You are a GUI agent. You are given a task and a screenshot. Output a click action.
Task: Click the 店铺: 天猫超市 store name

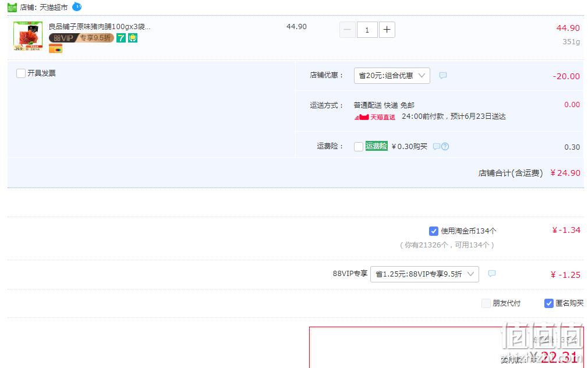tap(44, 8)
